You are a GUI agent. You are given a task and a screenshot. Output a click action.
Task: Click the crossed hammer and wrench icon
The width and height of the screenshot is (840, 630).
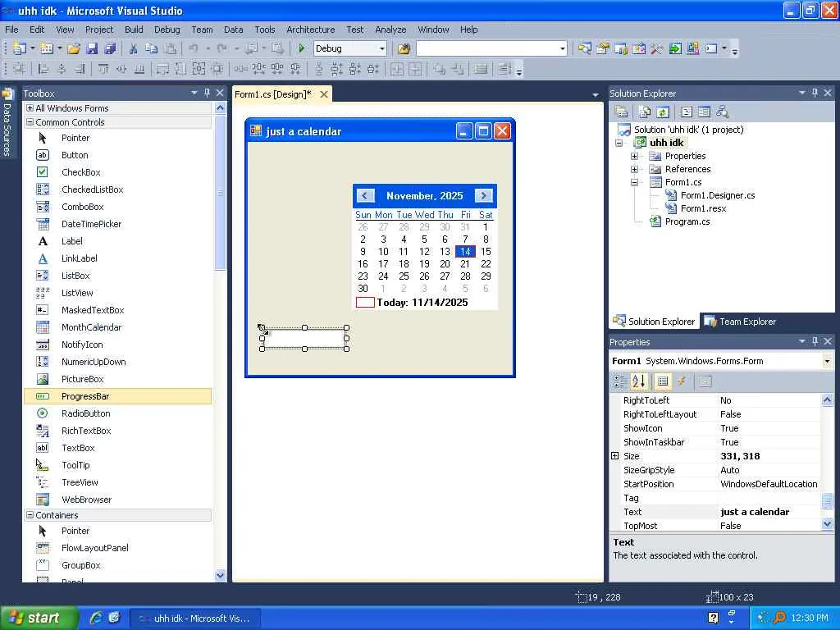[x=657, y=48]
